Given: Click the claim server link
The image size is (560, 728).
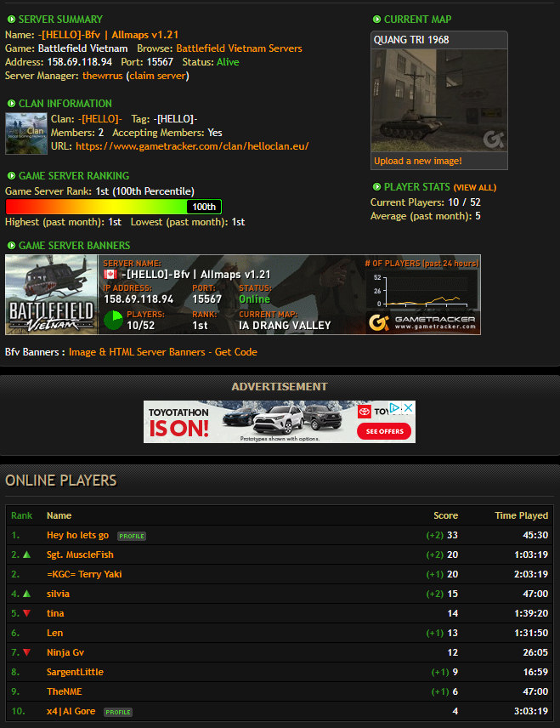Looking at the screenshot, I should click(157, 76).
